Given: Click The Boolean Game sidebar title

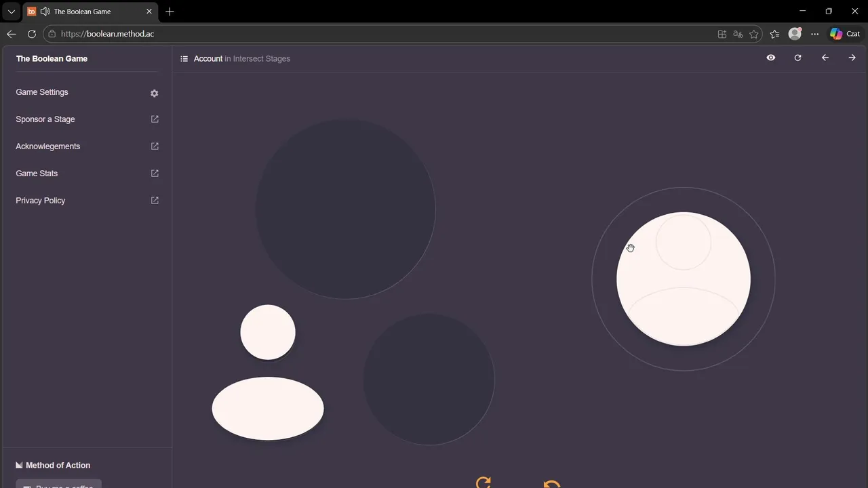Looking at the screenshot, I should point(52,59).
